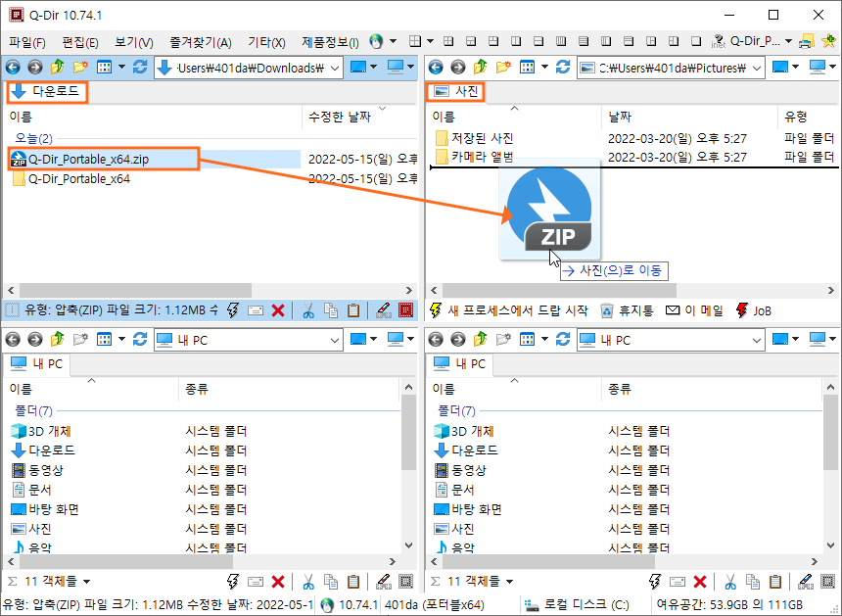Image resolution: width=842 pixels, height=616 pixels.
Task: Click the paste clipboard icon in Downloads pane
Action: pos(353,310)
